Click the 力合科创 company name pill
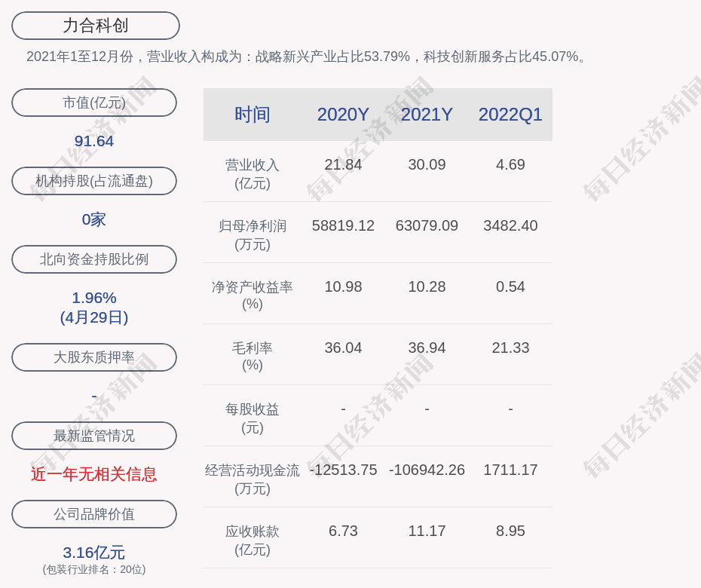The image size is (701, 588). click(96, 26)
